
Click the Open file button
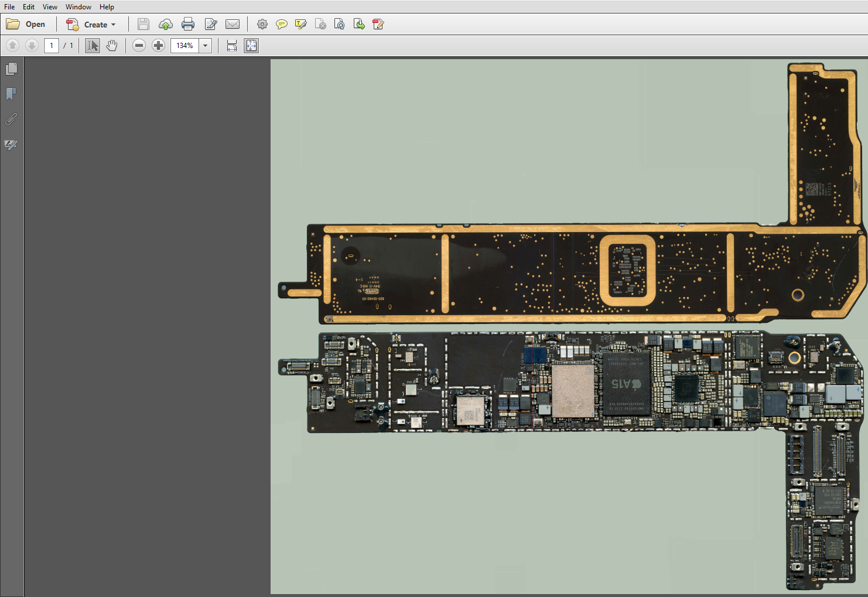pyautogui.click(x=26, y=24)
